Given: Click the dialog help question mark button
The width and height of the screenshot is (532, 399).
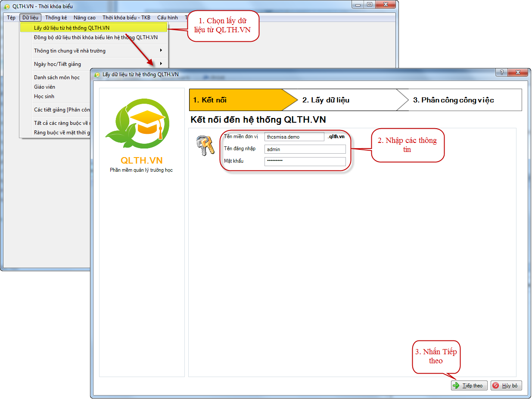Looking at the screenshot, I should [501, 72].
